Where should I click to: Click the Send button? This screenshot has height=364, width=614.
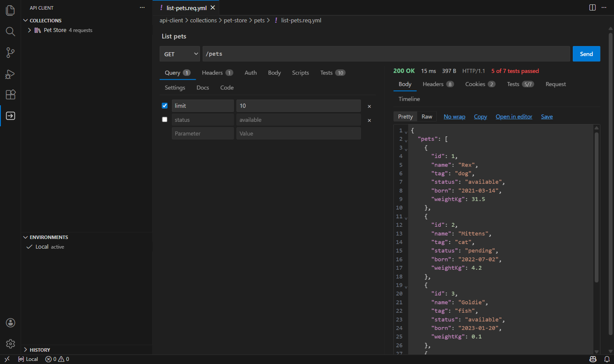coord(586,54)
